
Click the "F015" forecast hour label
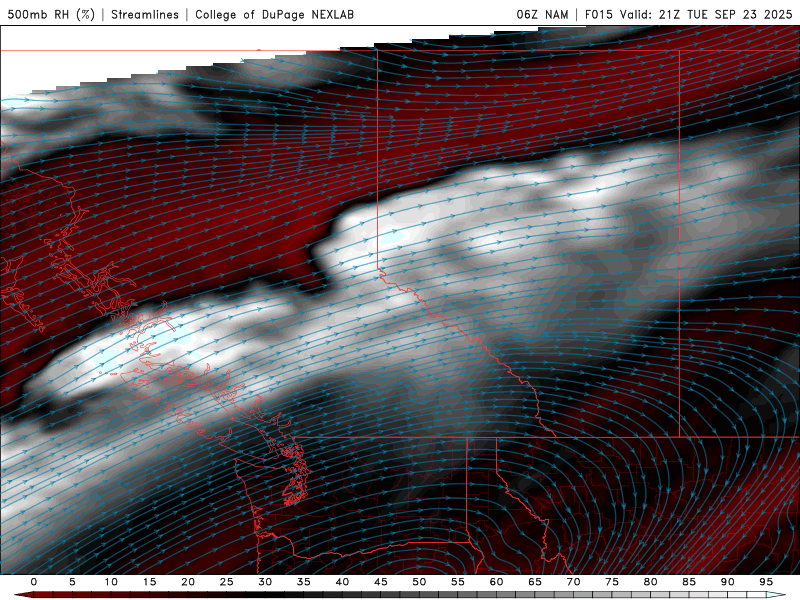[x=598, y=14]
